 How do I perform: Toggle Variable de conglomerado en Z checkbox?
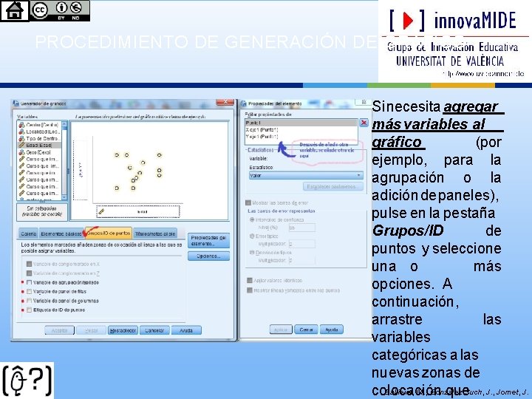(29, 273)
